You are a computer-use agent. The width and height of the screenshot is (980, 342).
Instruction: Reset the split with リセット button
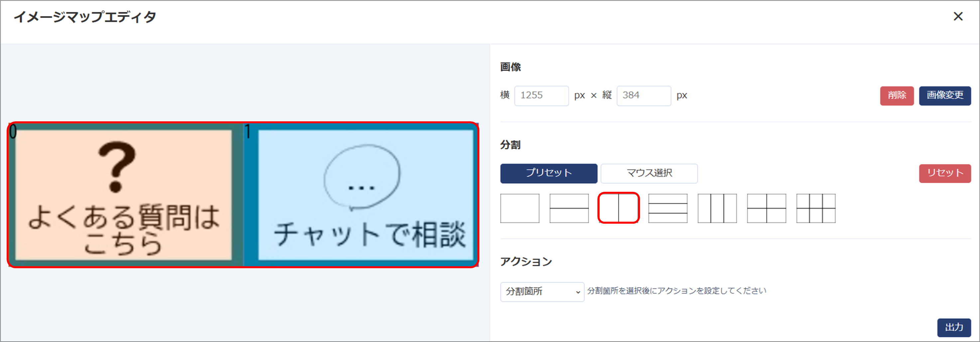[x=945, y=173]
